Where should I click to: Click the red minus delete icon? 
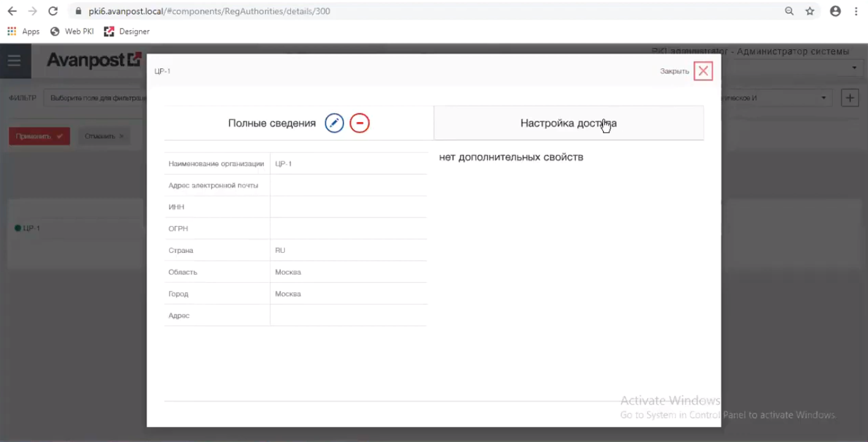click(359, 123)
